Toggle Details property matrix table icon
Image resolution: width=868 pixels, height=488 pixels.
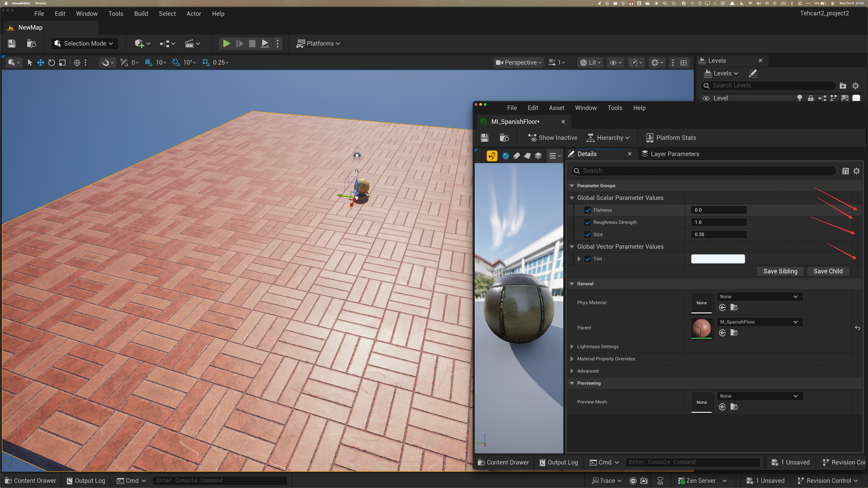click(845, 171)
